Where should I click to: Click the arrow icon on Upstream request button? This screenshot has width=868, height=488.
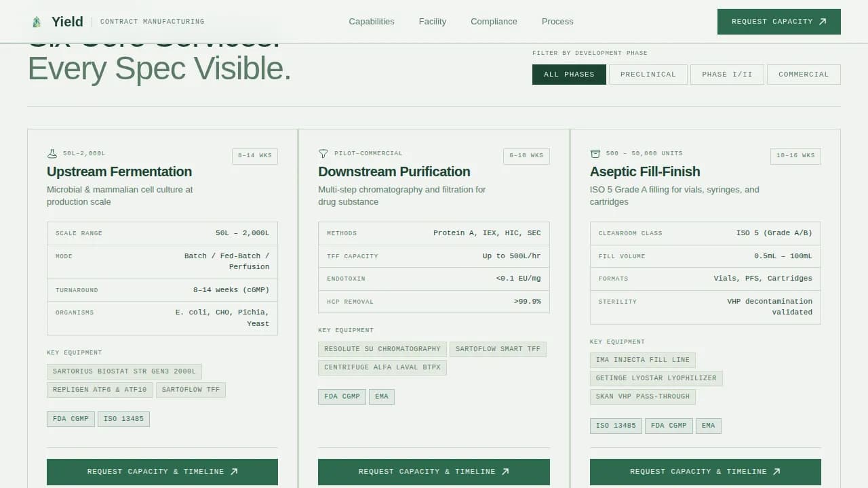point(234,471)
